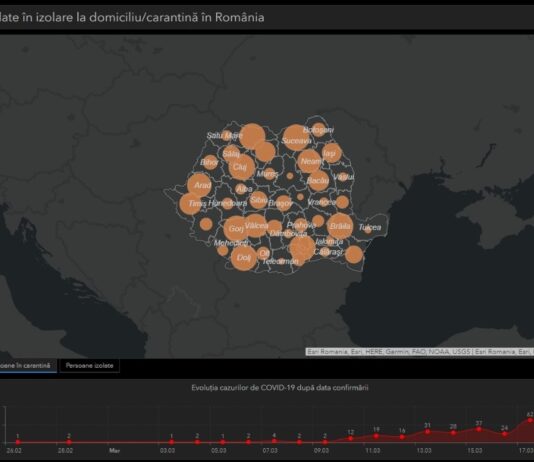This screenshot has width=534, height=462.
Task: Click the Vrancea county label
Action: coord(321,202)
